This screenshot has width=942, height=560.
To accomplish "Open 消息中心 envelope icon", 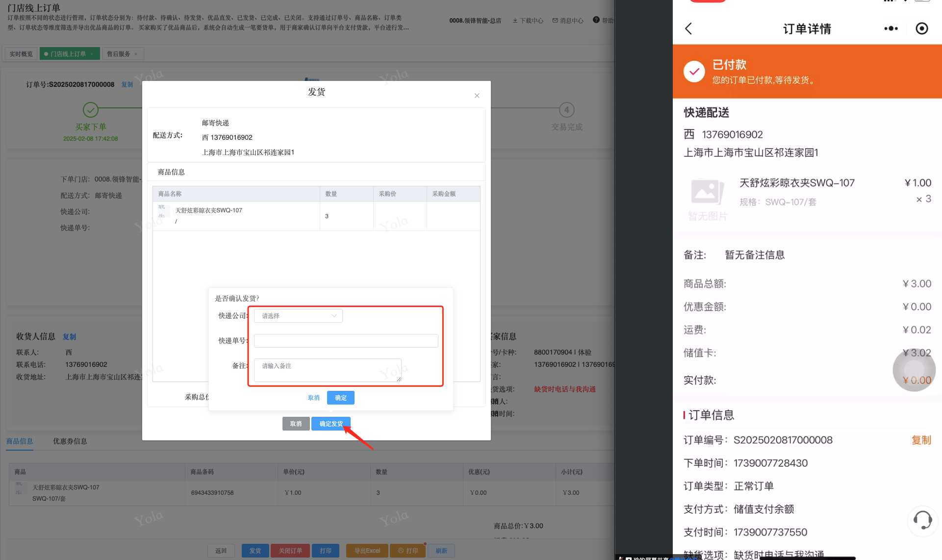I will [x=555, y=21].
